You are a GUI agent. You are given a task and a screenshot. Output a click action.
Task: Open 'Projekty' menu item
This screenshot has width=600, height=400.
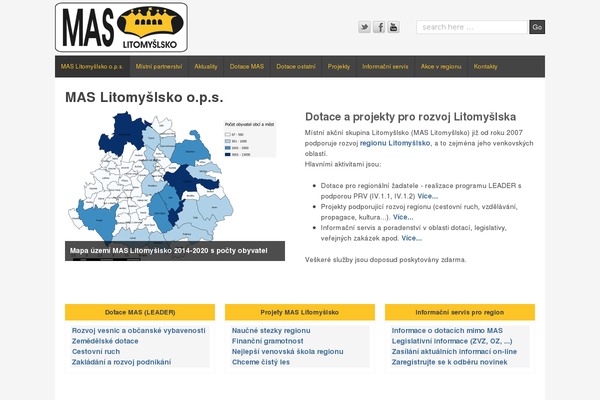(339, 67)
